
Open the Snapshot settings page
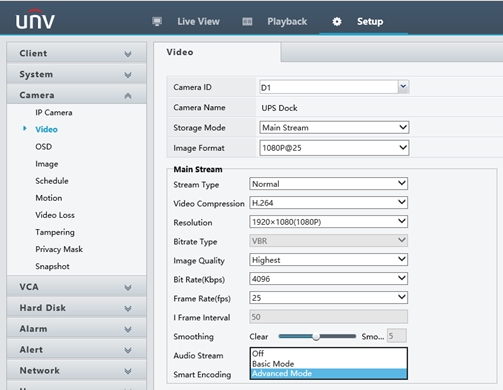pos(52,266)
